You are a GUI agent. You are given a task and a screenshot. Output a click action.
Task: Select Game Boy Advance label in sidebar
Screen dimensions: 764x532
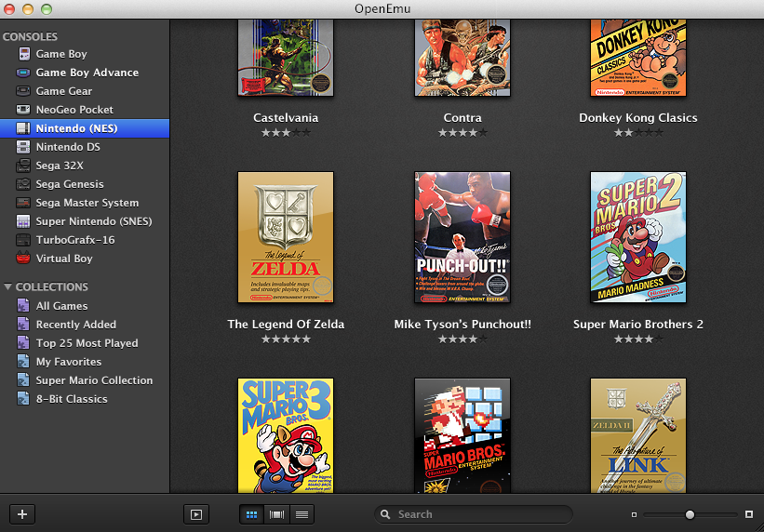pos(87,73)
